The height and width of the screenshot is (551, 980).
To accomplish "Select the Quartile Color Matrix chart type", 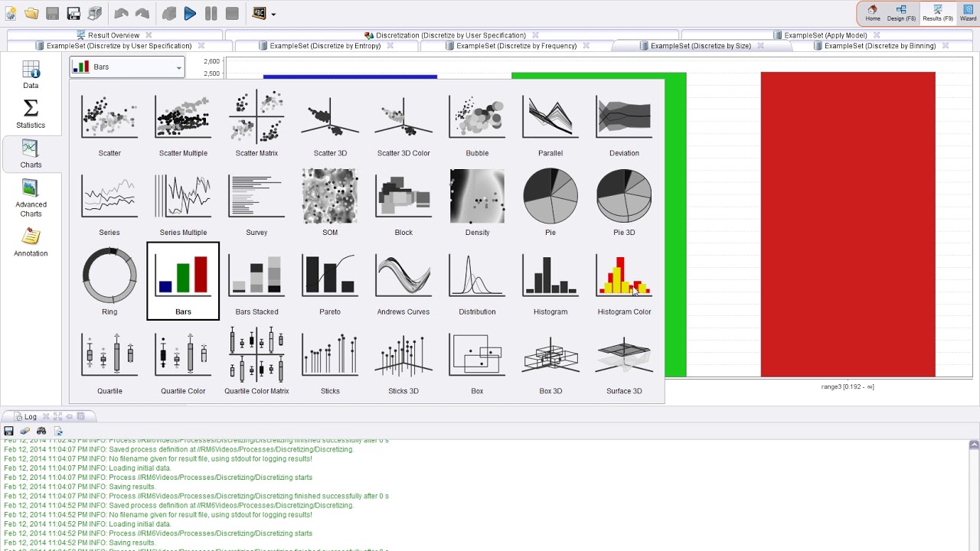I will pos(256,361).
